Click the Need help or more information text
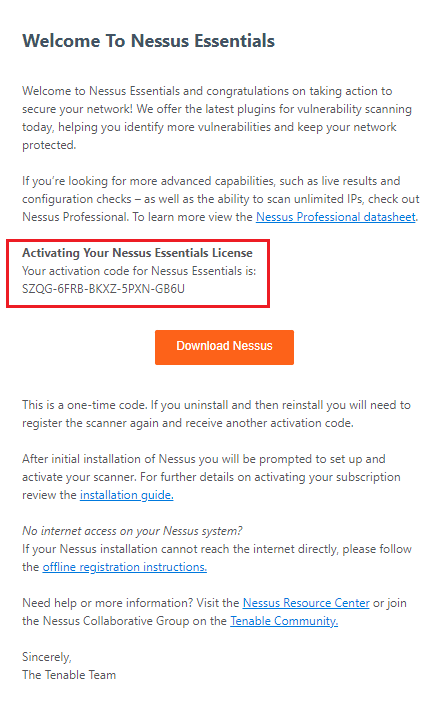This screenshot has width=448, height=712. coord(108,603)
